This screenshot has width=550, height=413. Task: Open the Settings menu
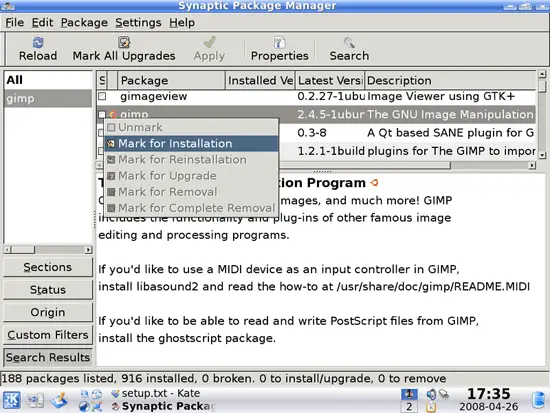(x=138, y=23)
